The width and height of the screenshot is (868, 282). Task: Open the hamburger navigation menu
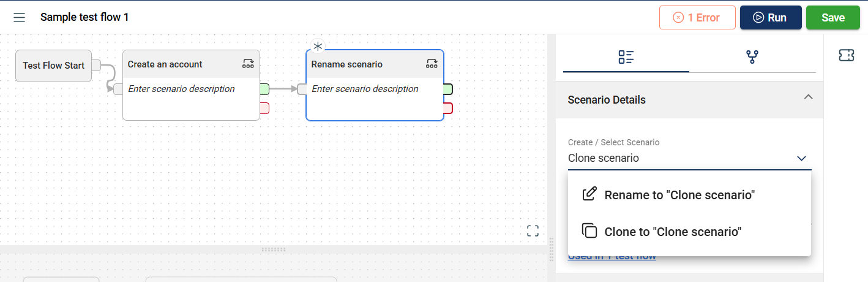coord(19,17)
